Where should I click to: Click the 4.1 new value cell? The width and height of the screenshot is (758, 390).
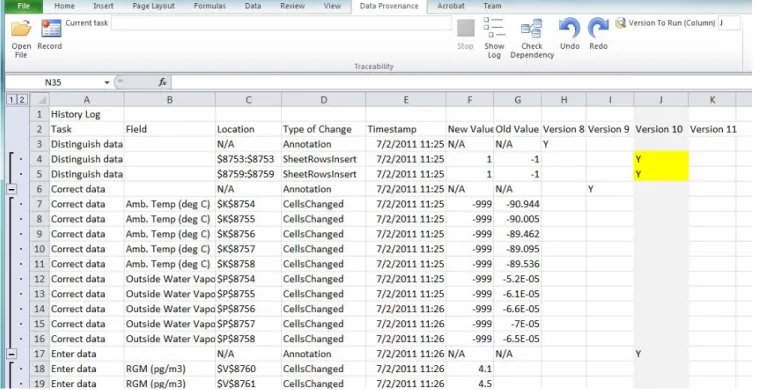(469, 369)
